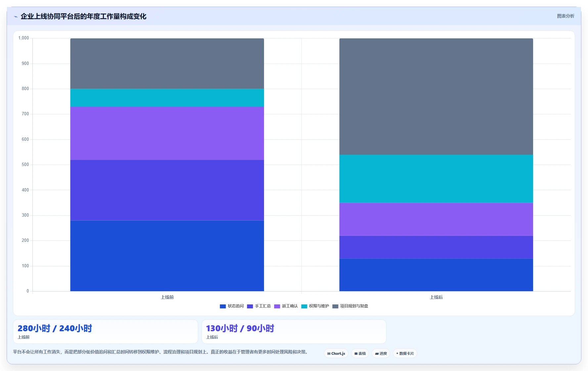This screenshot has width=588, height=371.
Task: Select the cyan 权限与维护 segment in the 上线后 bar
Action: point(436,179)
